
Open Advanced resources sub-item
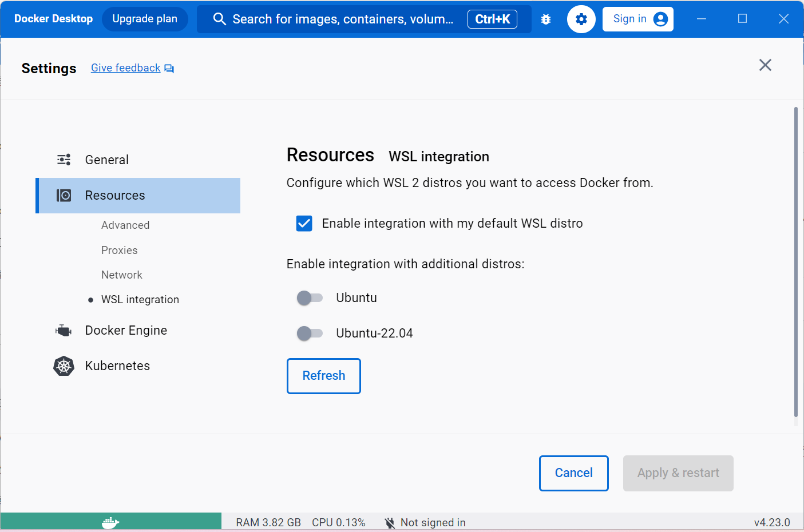pos(125,225)
